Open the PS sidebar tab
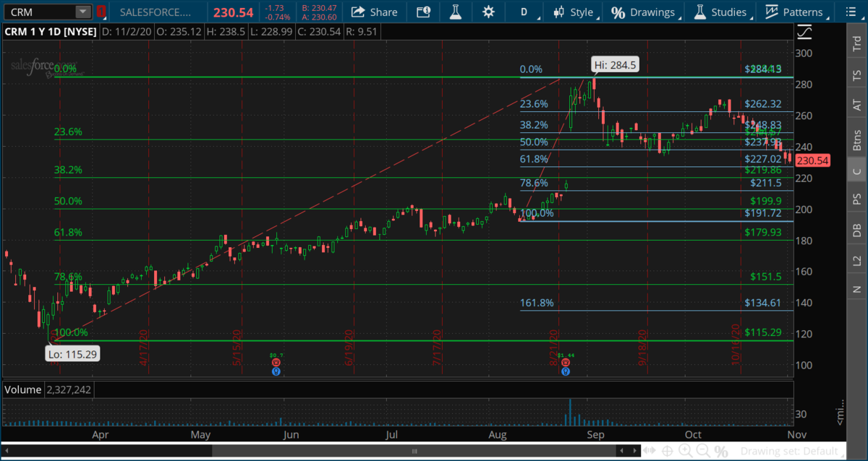 857,199
